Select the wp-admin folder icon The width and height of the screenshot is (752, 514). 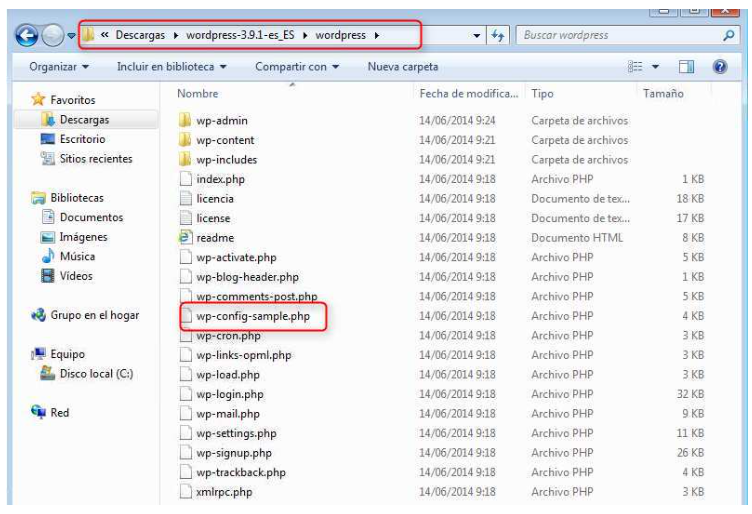(x=185, y=120)
